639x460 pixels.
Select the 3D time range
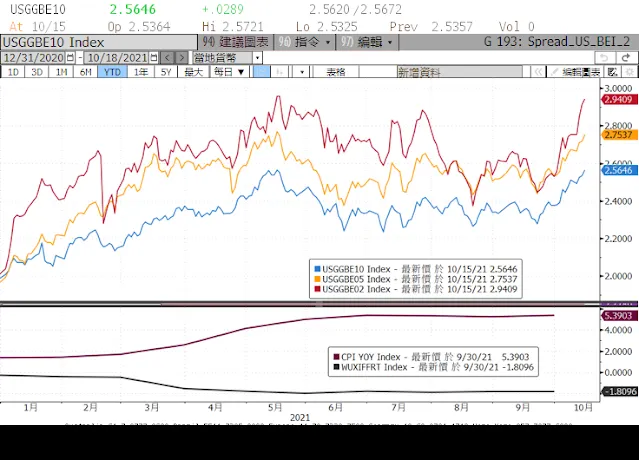tap(37, 72)
